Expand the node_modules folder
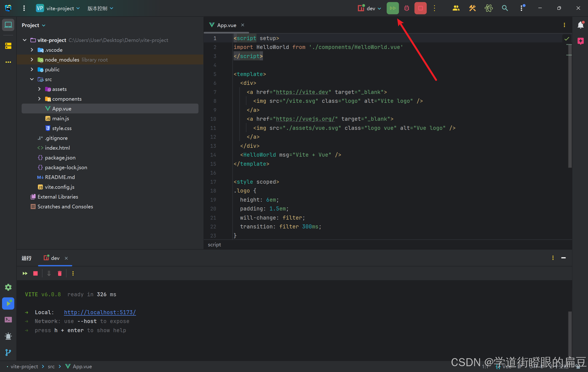 click(x=32, y=60)
